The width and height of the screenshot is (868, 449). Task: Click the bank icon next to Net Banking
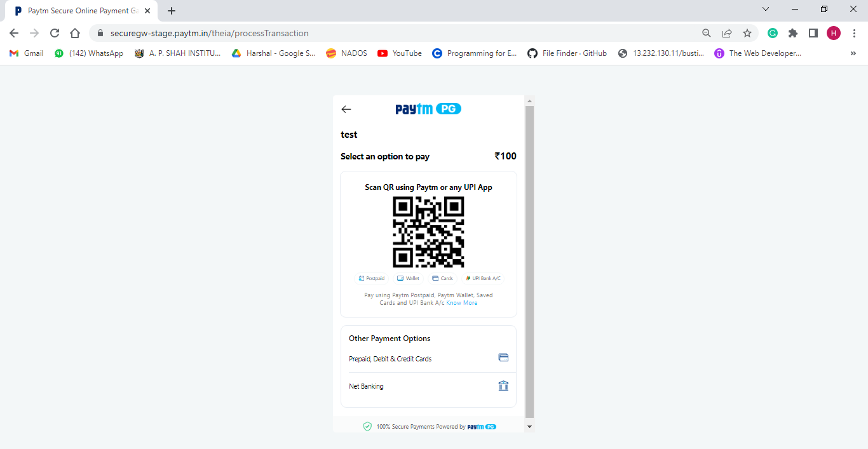pyautogui.click(x=503, y=385)
